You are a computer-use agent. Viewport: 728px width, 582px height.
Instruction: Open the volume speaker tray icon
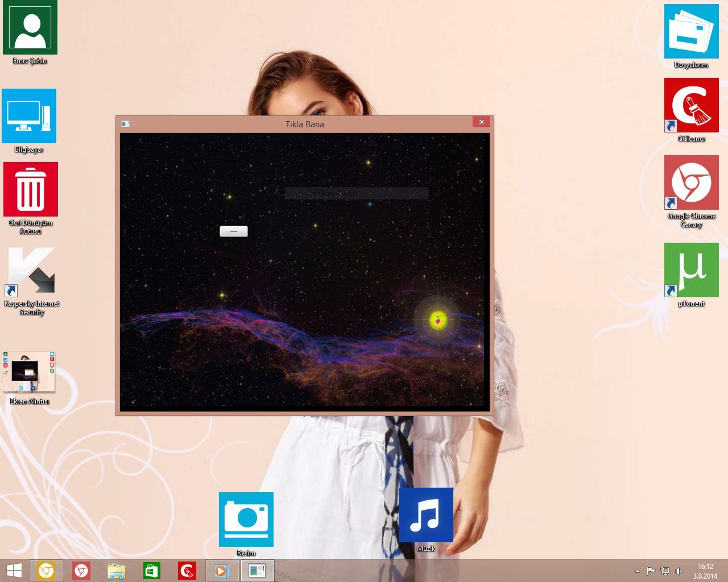pos(679,571)
